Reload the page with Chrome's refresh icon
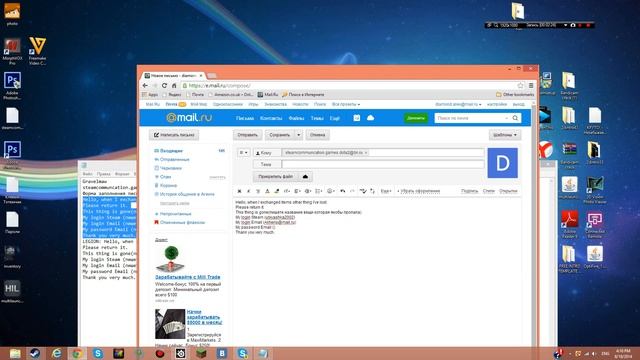Image resolution: width=640 pixels, height=360 pixels. [x=164, y=86]
